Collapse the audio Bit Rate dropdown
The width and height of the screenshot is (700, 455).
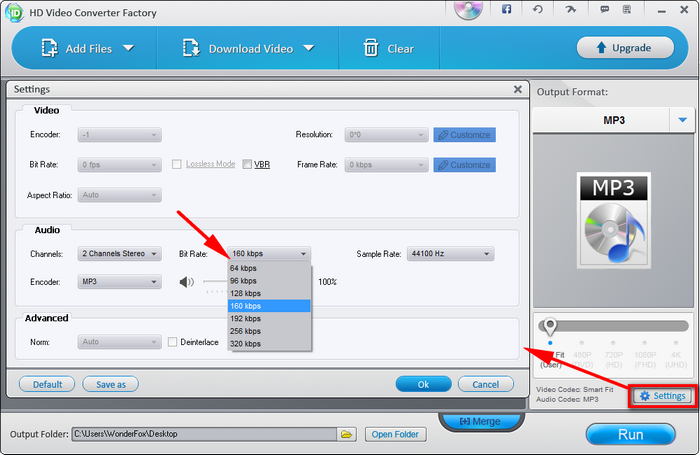(x=269, y=254)
